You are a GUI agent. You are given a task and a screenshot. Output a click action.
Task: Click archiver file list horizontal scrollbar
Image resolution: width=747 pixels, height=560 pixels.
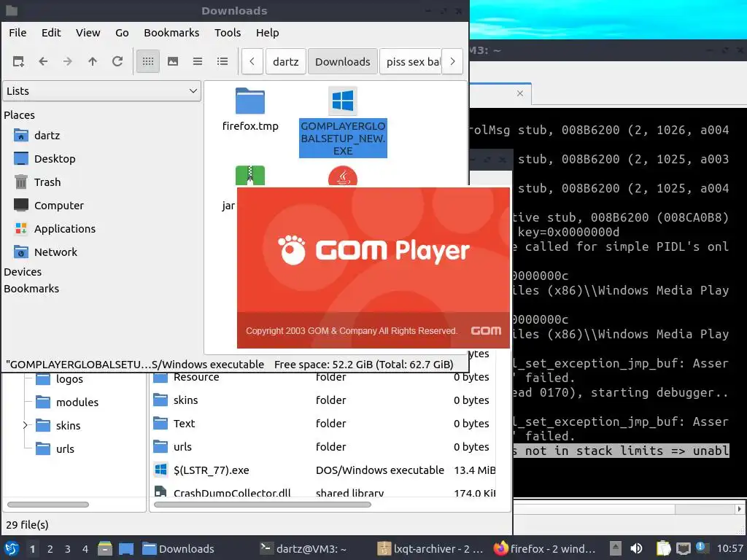coord(263,505)
